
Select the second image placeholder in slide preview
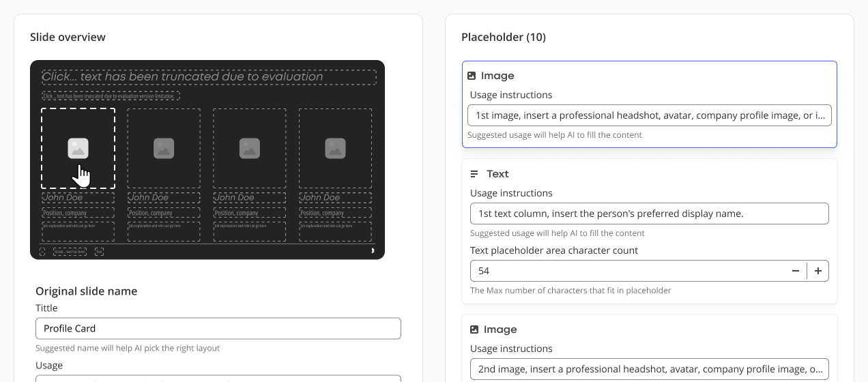click(x=164, y=148)
